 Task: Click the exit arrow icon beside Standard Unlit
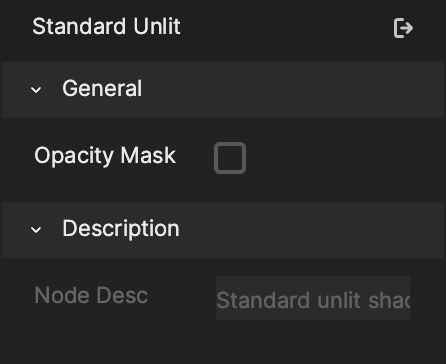[x=403, y=28]
